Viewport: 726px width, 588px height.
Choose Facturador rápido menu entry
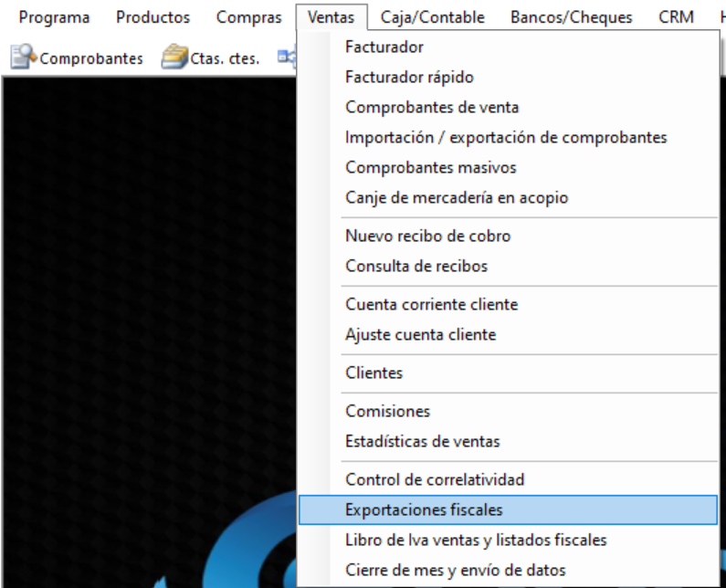pyautogui.click(x=409, y=78)
